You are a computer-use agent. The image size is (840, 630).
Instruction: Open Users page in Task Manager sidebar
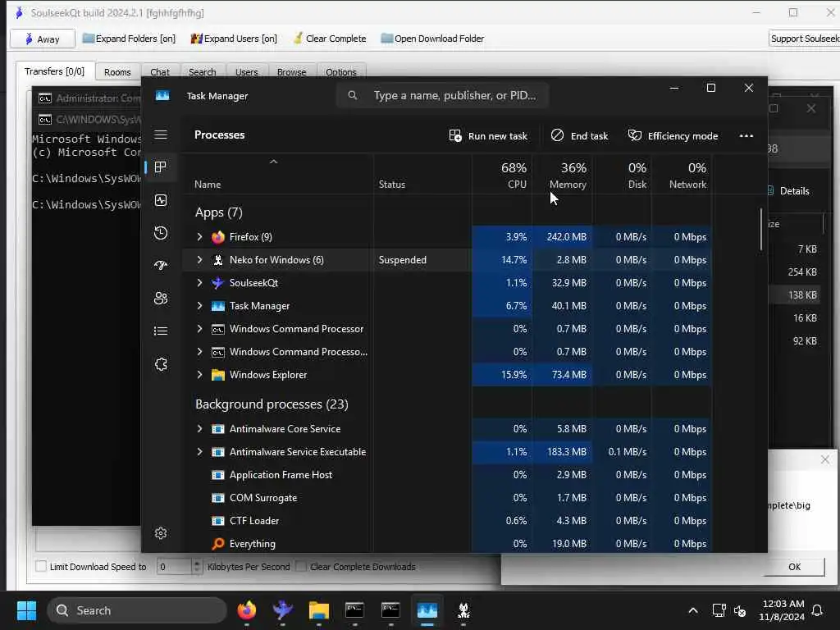pyautogui.click(x=161, y=299)
